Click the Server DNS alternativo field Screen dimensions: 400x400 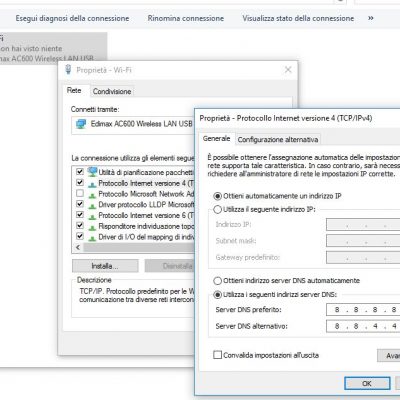pos(363,326)
